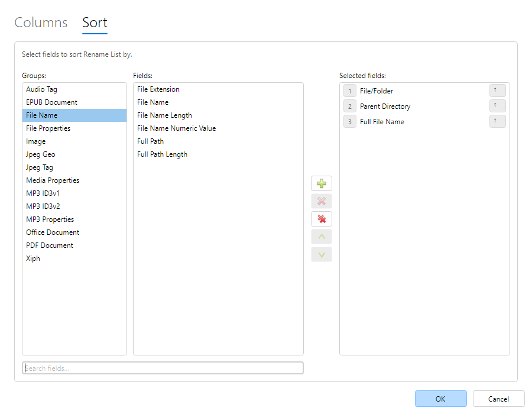This screenshot has height=414, width=532.
Task: Select the File Properties group
Action: tap(74, 128)
